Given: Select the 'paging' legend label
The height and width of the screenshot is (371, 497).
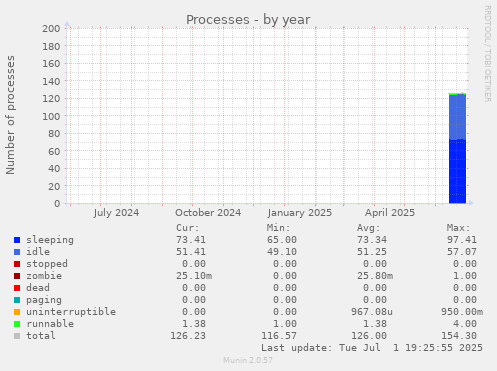Looking at the screenshot, I should [44, 300].
